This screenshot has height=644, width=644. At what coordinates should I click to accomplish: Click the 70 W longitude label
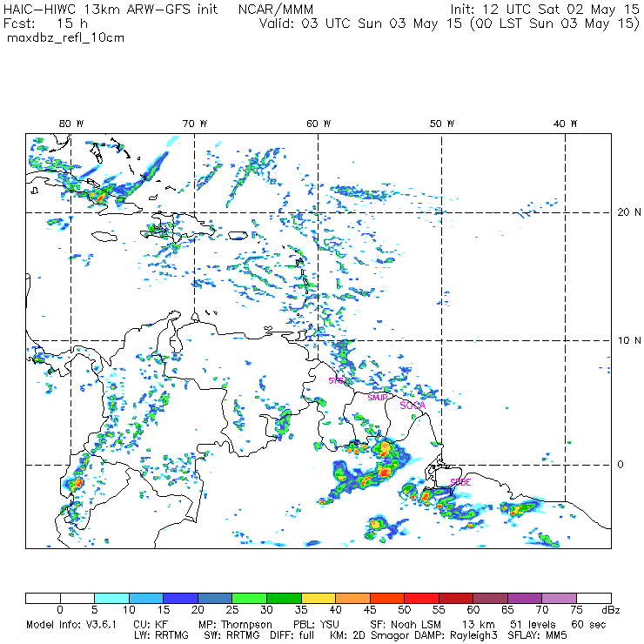(195, 124)
